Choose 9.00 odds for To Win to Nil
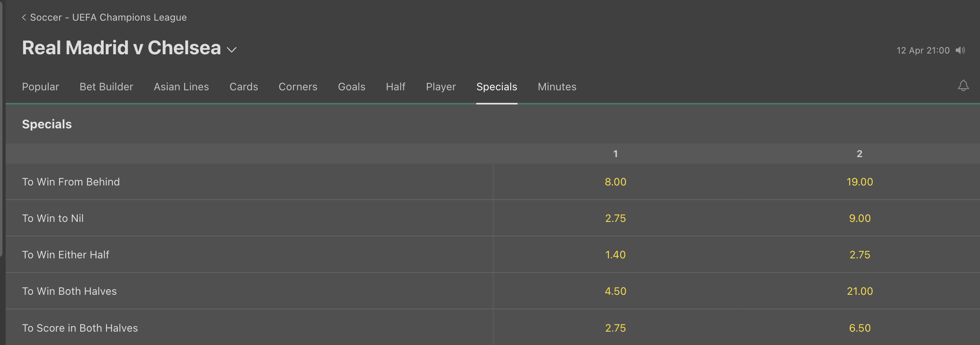Image resolution: width=980 pixels, height=345 pixels. (859, 218)
